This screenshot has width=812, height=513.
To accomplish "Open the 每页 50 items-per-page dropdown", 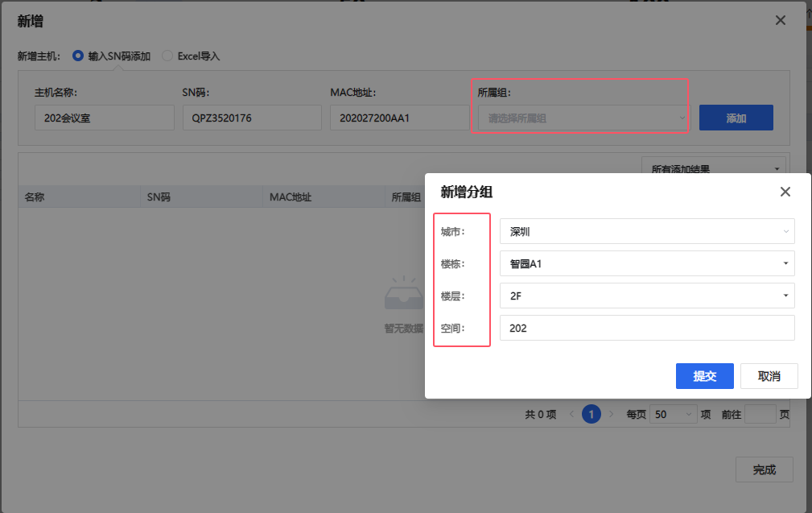I will (673, 415).
